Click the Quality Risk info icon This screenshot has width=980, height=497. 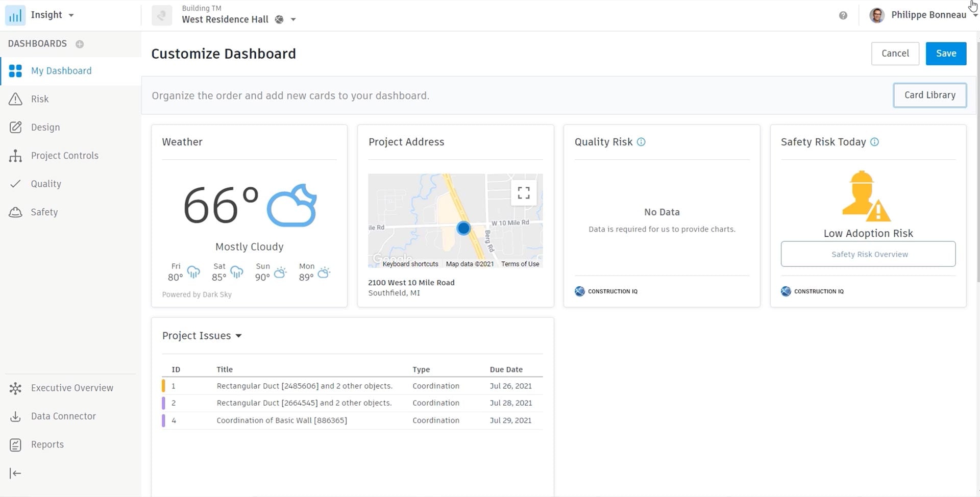tap(642, 142)
